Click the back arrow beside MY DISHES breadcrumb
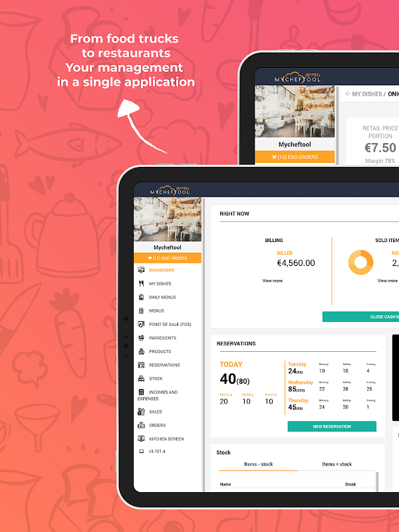This screenshot has height=532, width=399. [348, 94]
